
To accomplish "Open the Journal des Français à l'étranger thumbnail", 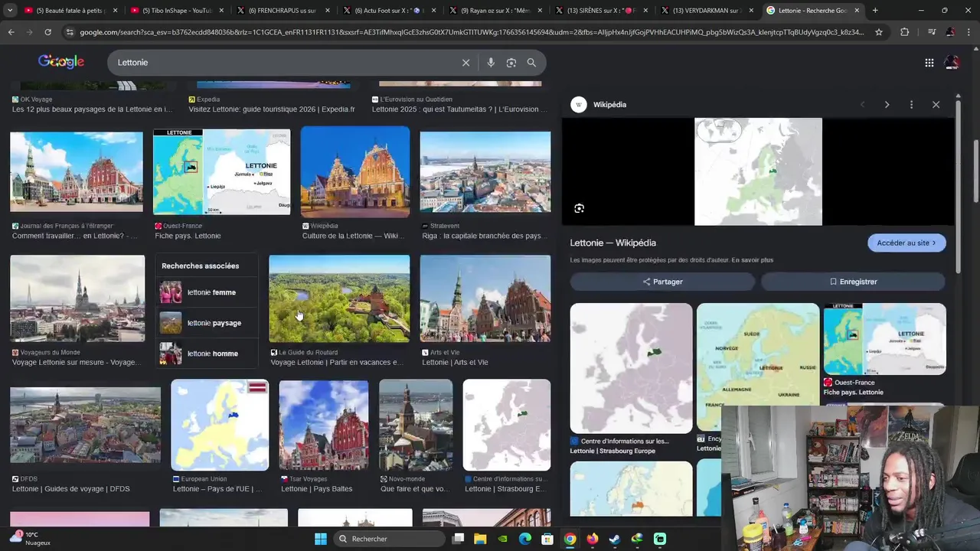I will point(77,172).
